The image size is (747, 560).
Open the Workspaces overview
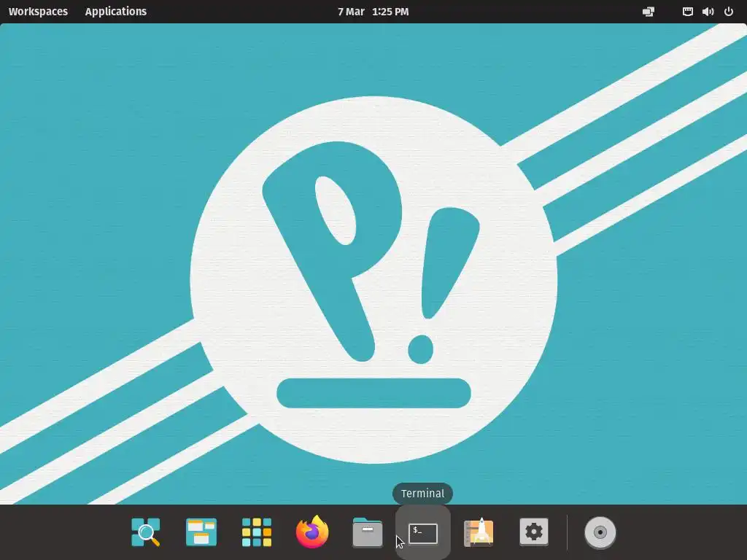[38, 12]
